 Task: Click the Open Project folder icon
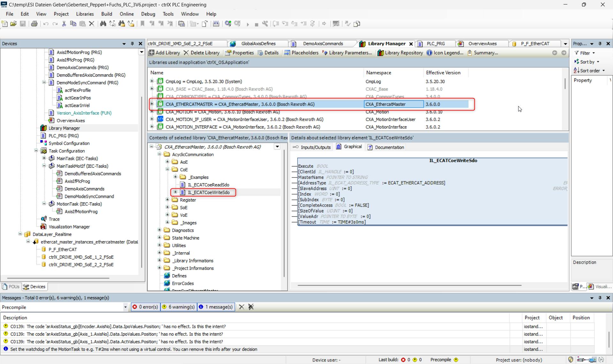13,24
